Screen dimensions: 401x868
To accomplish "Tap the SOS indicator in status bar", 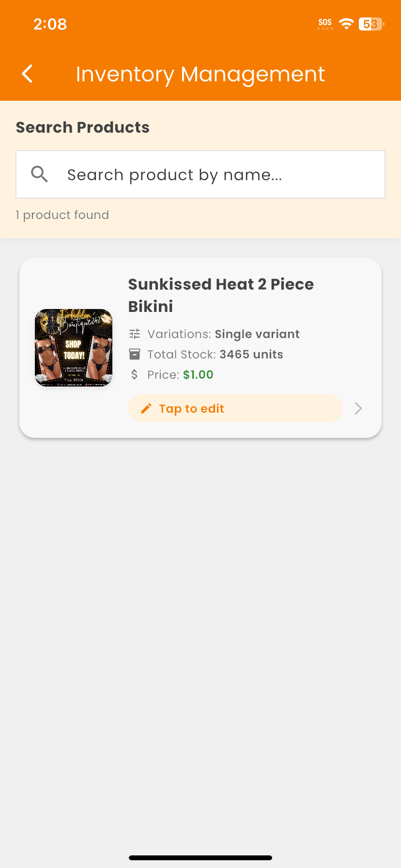I will [325, 23].
